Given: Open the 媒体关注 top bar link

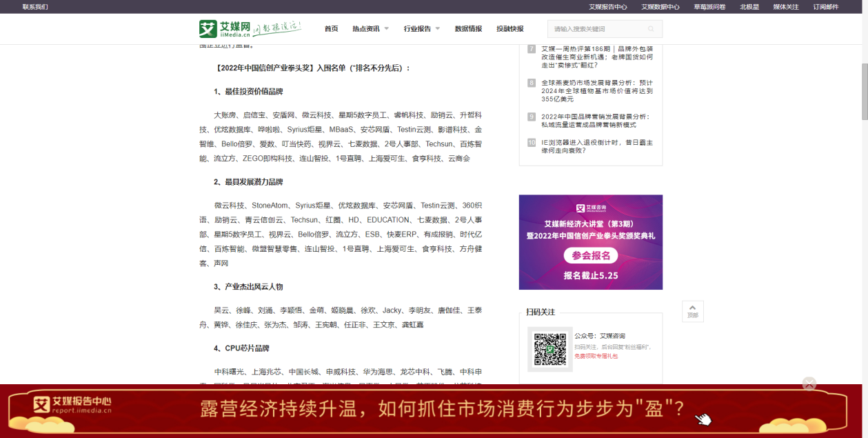Looking at the screenshot, I should (786, 7).
